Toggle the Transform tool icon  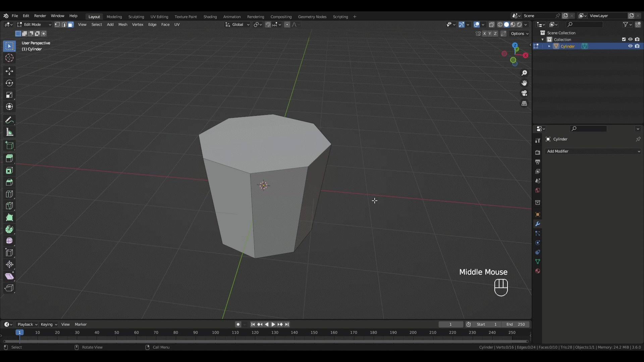coord(9,106)
